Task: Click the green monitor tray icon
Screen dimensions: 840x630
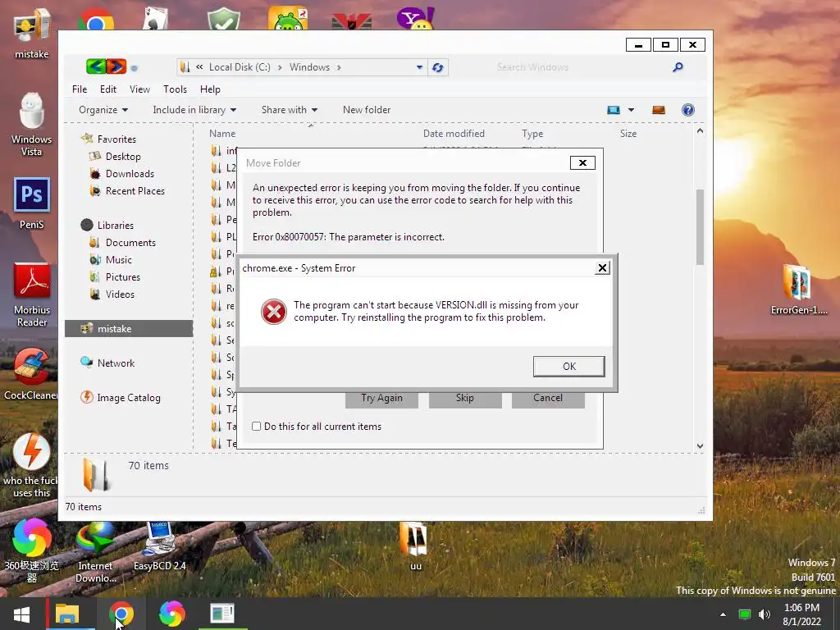Action: pyautogui.click(x=744, y=614)
